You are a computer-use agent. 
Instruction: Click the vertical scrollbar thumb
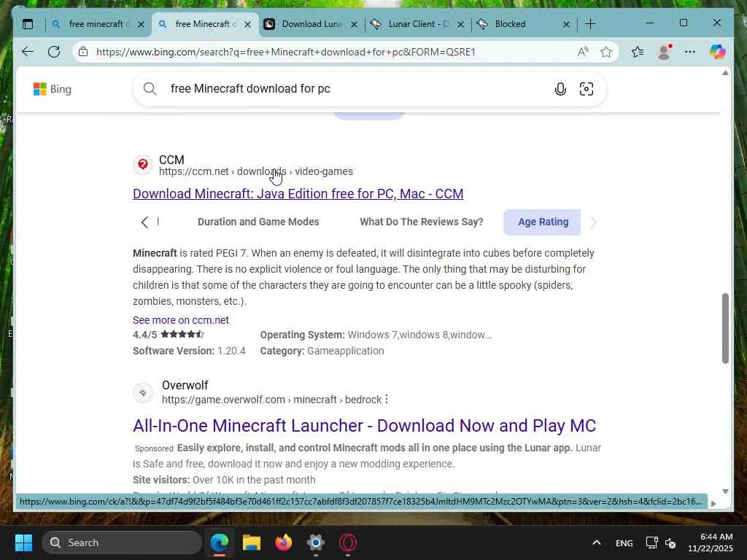pyautogui.click(x=725, y=329)
